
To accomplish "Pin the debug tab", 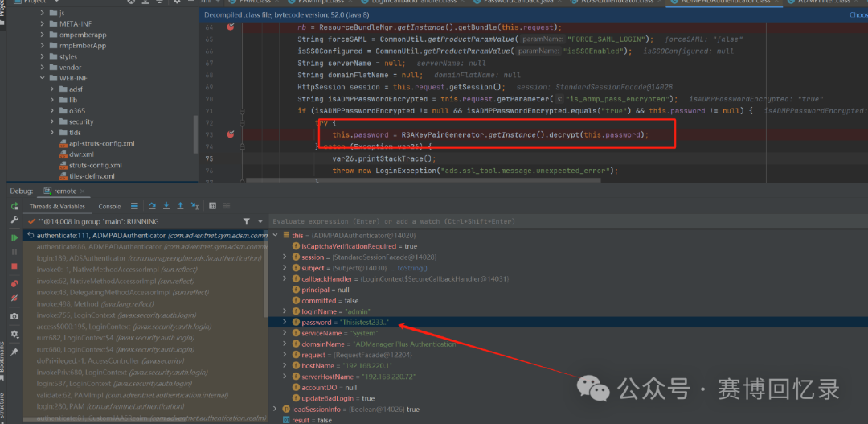I will [x=14, y=352].
